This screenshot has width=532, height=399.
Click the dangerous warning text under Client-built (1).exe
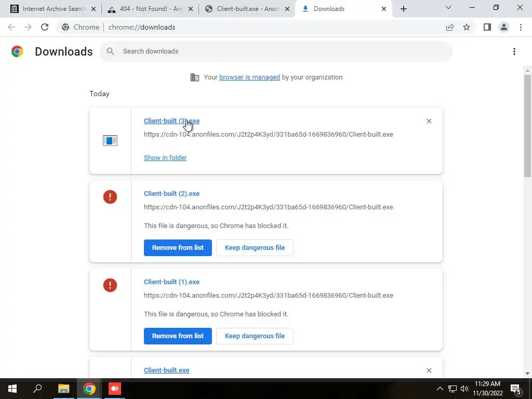tap(216, 314)
